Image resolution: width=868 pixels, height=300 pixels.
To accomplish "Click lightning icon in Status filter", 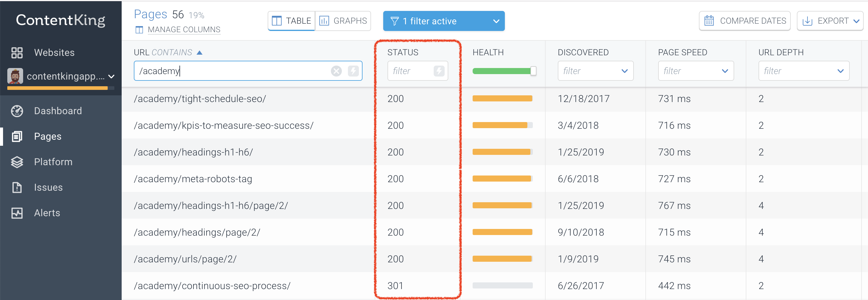I will click(x=439, y=71).
